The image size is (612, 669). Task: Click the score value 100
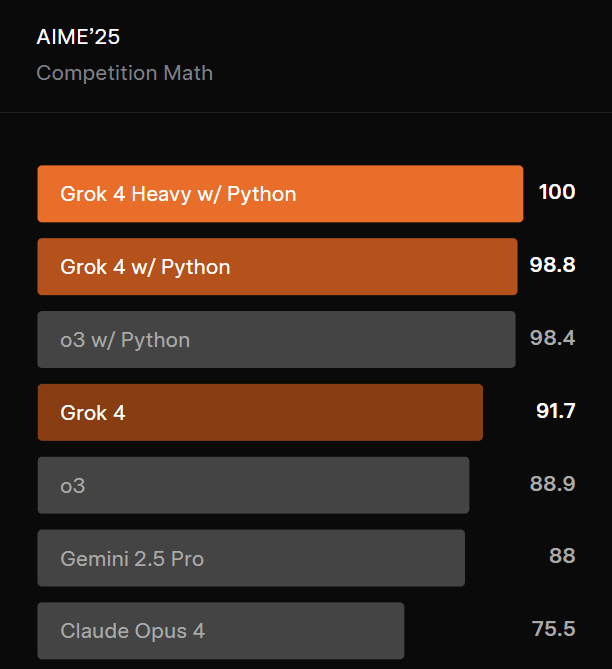[557, 192]
